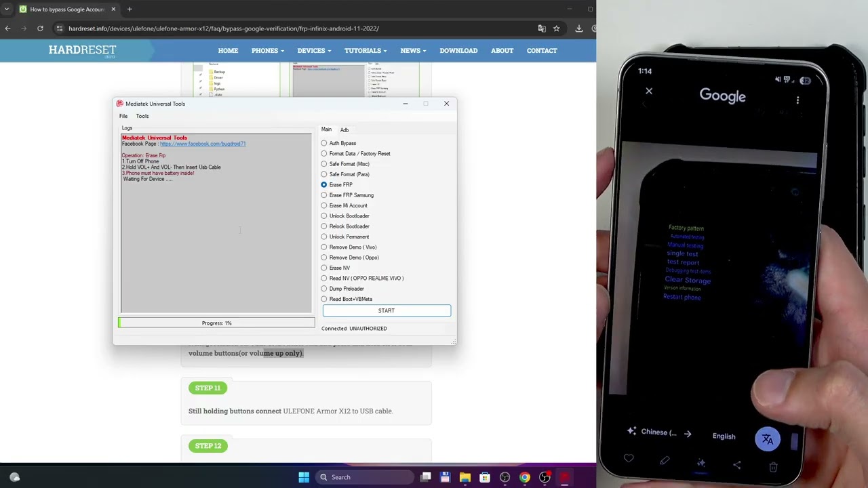This screenshot has height=488, width=868.
Task: Tap the heart favorite icon on phone
Action: click(629, 460)
